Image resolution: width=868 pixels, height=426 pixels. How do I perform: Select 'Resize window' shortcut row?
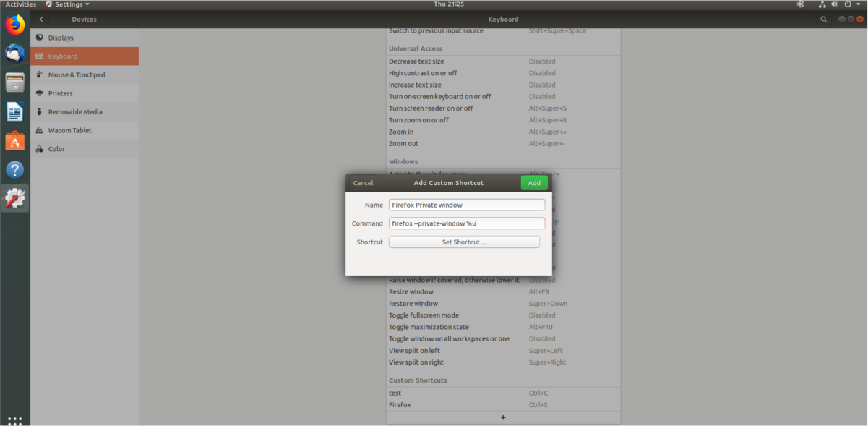point(503,291)
